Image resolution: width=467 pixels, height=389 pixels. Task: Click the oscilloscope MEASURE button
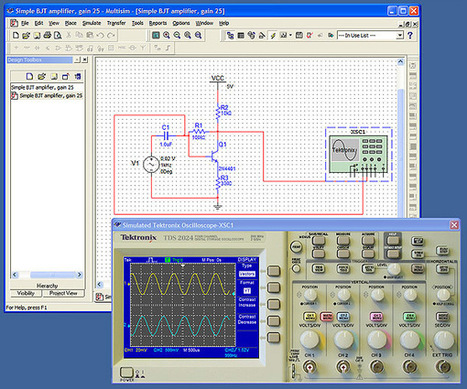(343, 240)
